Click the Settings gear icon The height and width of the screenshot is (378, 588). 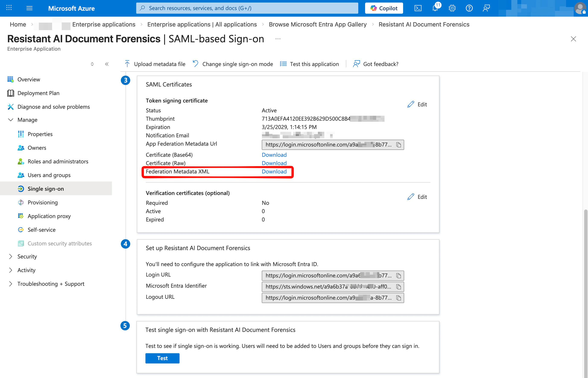click(x=452, y=8)
